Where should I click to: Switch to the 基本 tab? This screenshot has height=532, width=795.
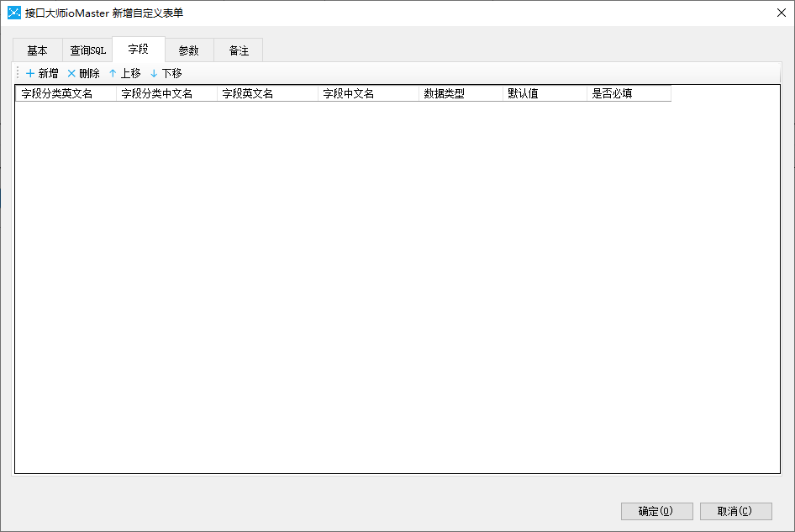click(38, 50)
